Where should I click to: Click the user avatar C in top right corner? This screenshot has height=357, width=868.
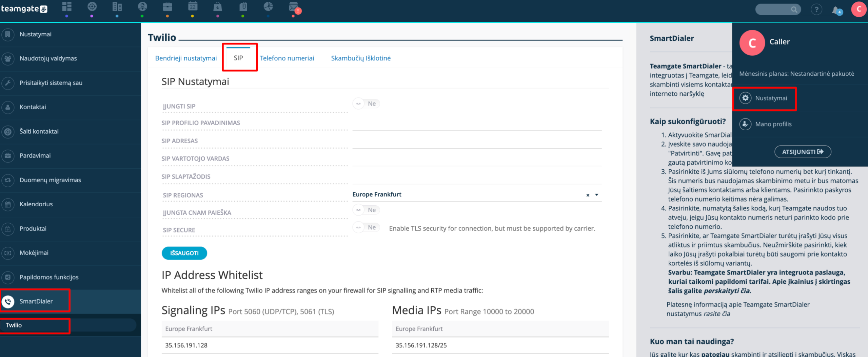pos(859,9)
